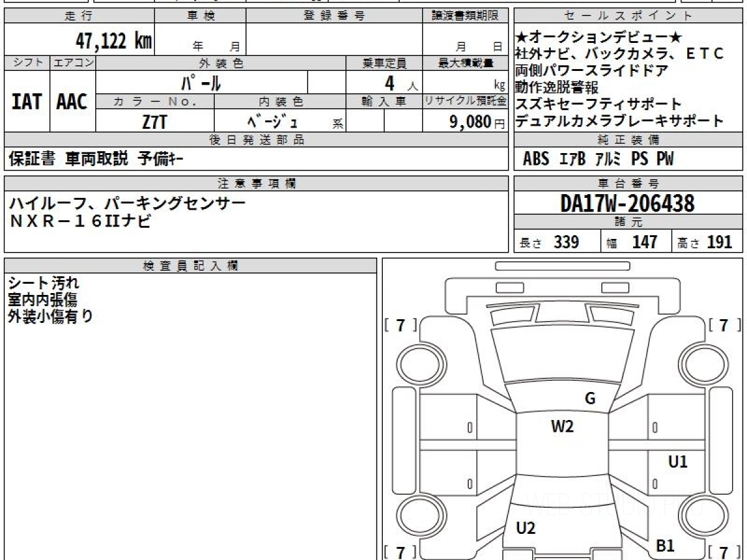Select the width value 幅 147
The height and width of the screenshot is (560, 747).
click(x=632, y=243)
